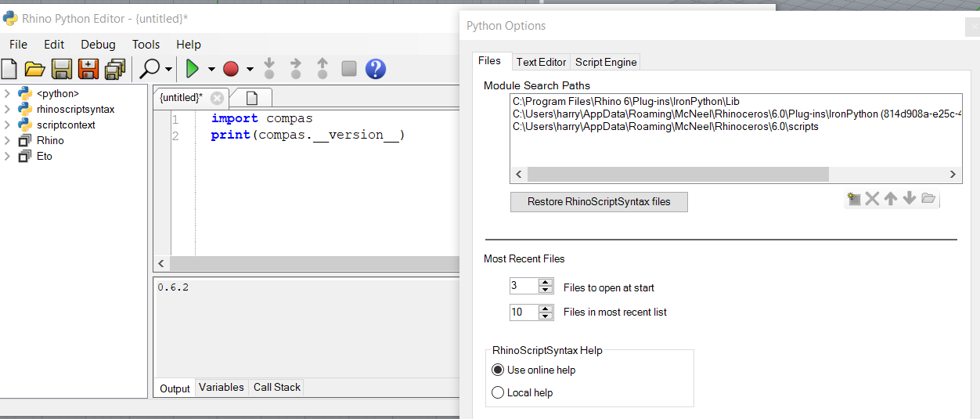This screenshot has width=980, height=419.
Task: Select the Output tab
Action: point(175,388)
